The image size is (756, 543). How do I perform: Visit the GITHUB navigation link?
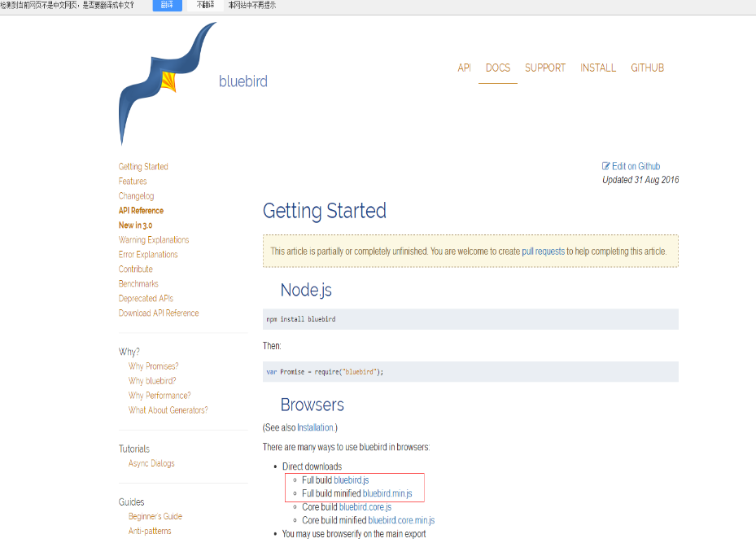(x=647, y=68)
